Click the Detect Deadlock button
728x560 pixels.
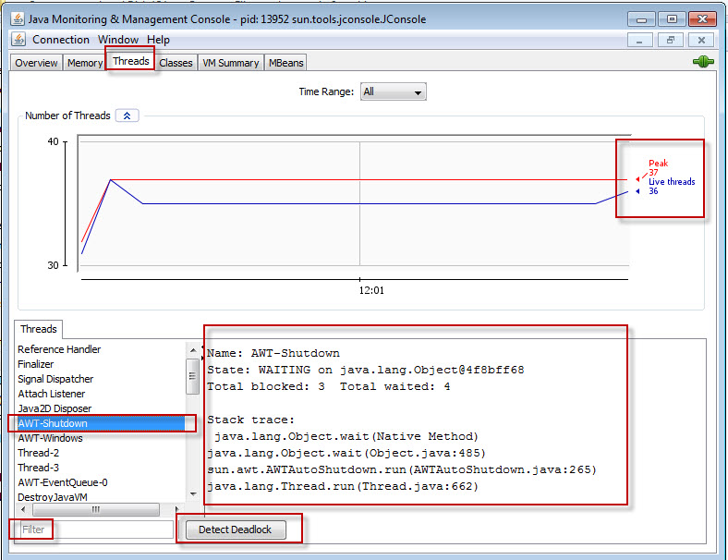236,530
